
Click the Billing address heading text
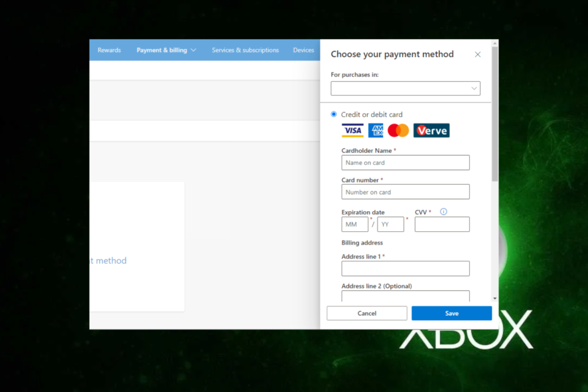[x=362, y=243]
